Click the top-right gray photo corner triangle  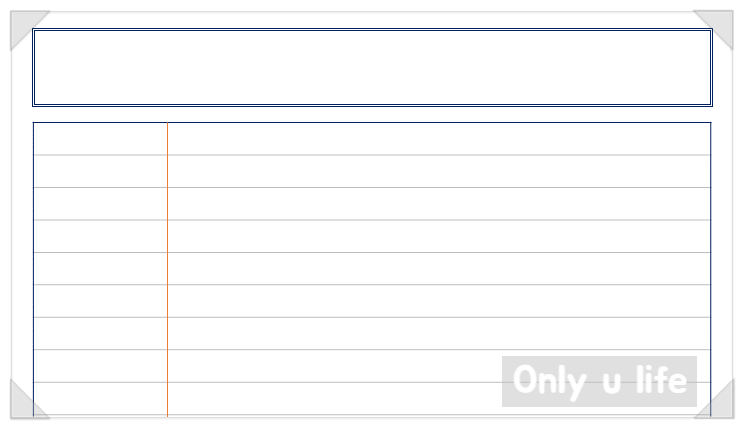coord(719,25)
